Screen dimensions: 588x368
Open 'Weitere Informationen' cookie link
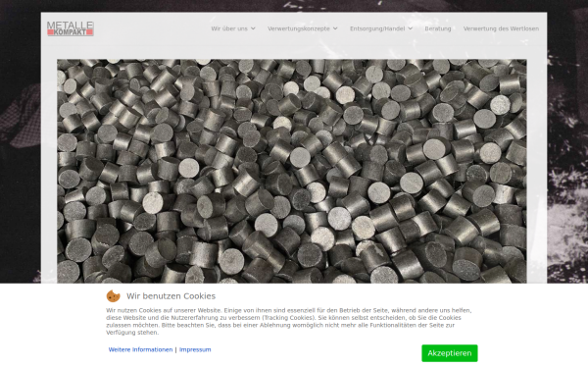pyautogui.click(x=140, y=349)
